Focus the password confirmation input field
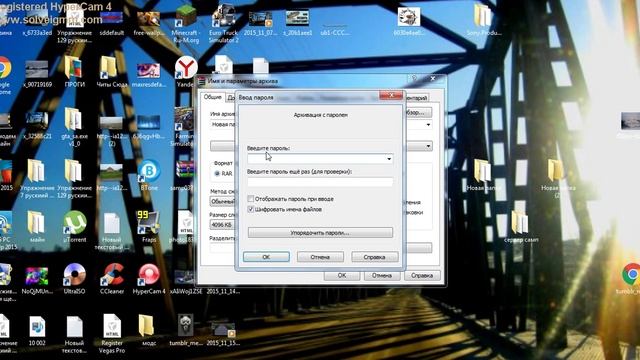Image resolution: width=640 pixels, height=360 pixels. (320, 182)
